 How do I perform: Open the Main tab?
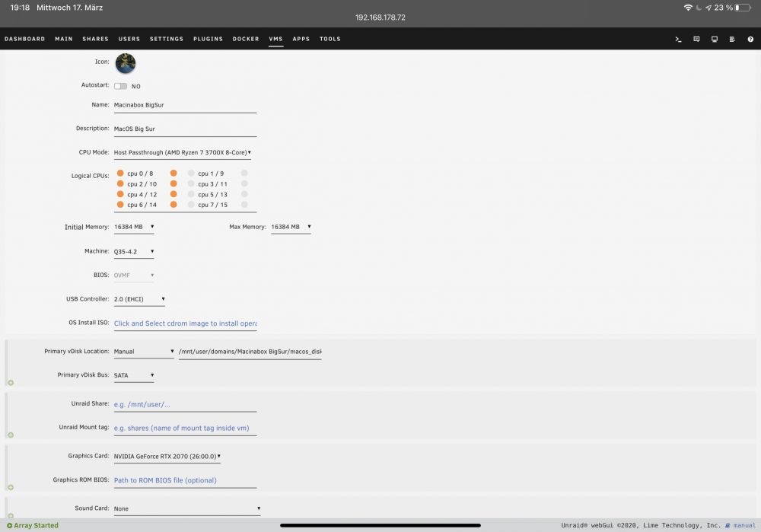[x=64, y=39]
